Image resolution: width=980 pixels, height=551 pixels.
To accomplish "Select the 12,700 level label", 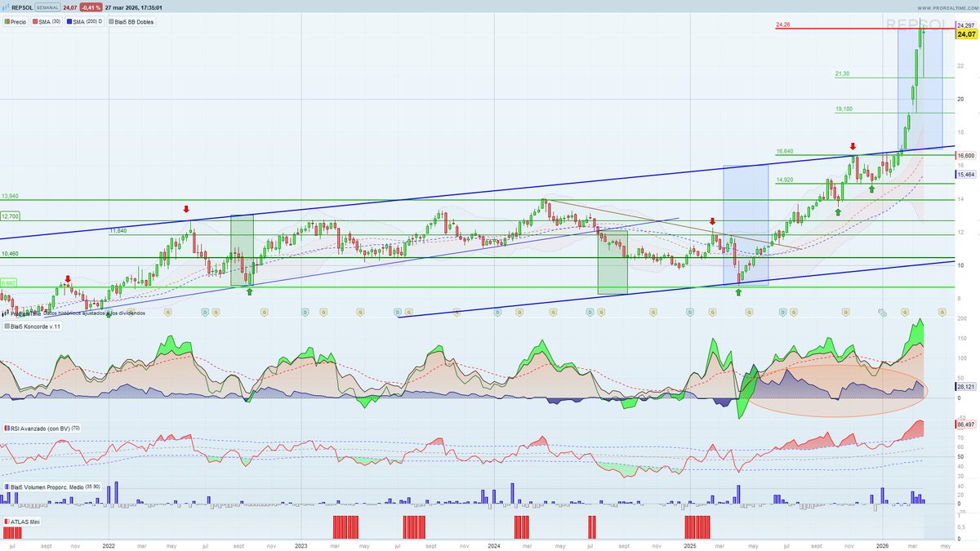I will click(x=10, y=216).
